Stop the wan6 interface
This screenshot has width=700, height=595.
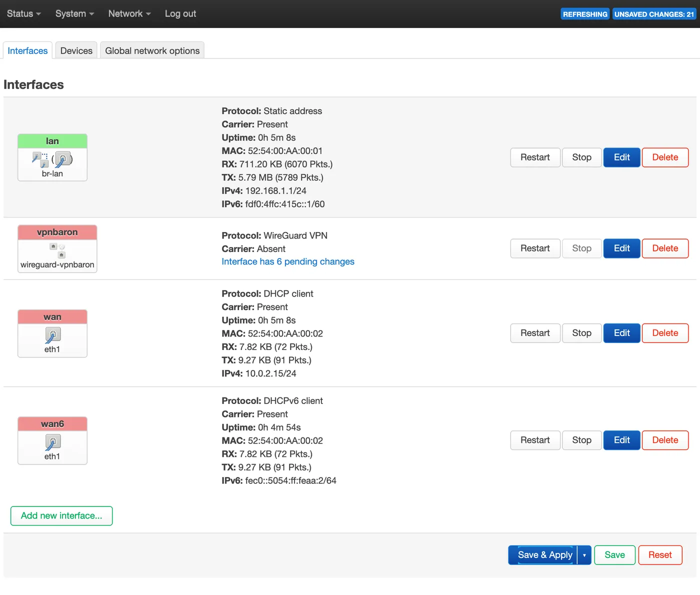(x=582, y=440)
